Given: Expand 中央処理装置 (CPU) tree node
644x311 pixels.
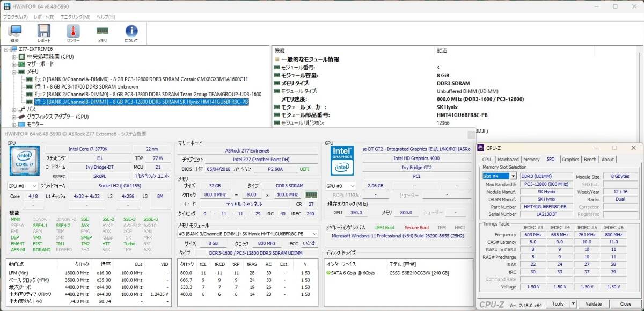Looking at the screenshot, I should coord(14,56).
